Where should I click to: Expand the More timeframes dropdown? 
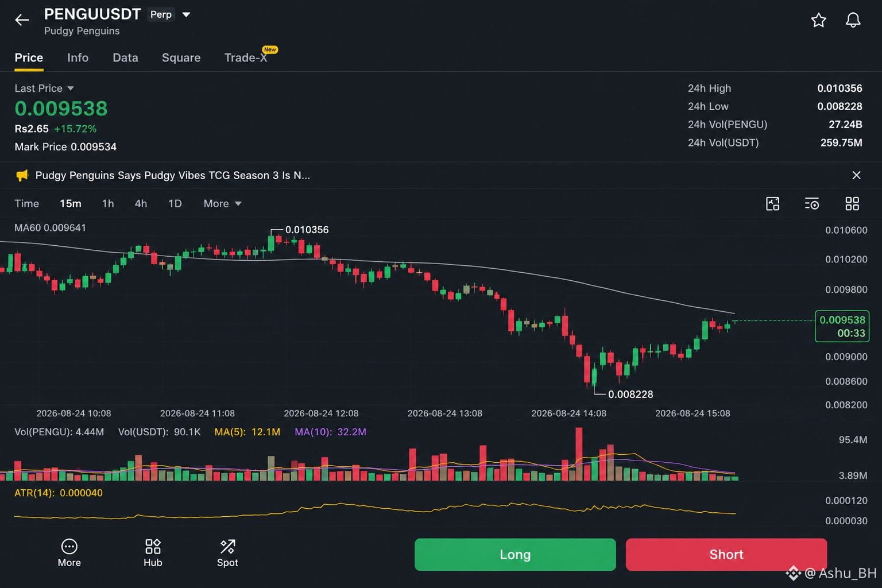(222, 203)
